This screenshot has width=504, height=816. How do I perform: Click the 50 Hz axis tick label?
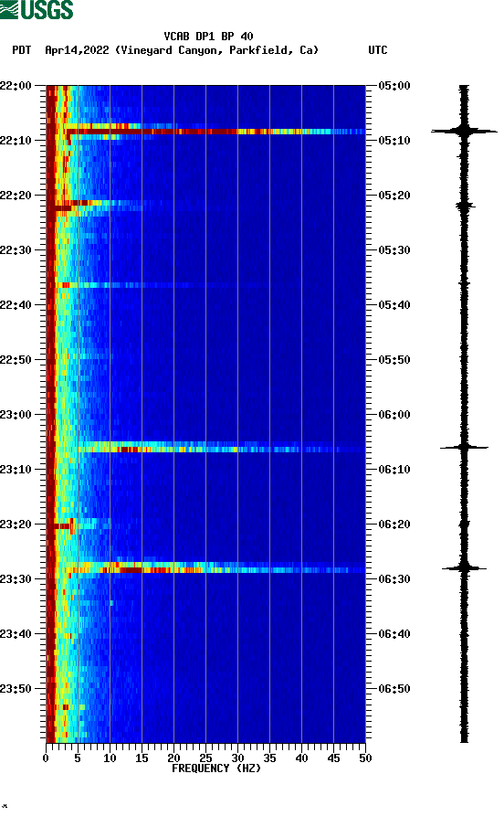coord(365,758)
